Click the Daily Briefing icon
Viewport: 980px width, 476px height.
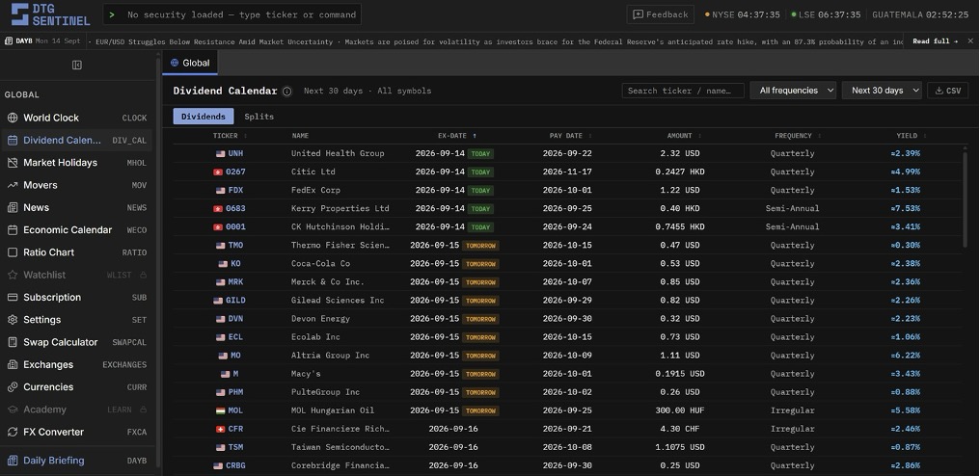point(12,461)
